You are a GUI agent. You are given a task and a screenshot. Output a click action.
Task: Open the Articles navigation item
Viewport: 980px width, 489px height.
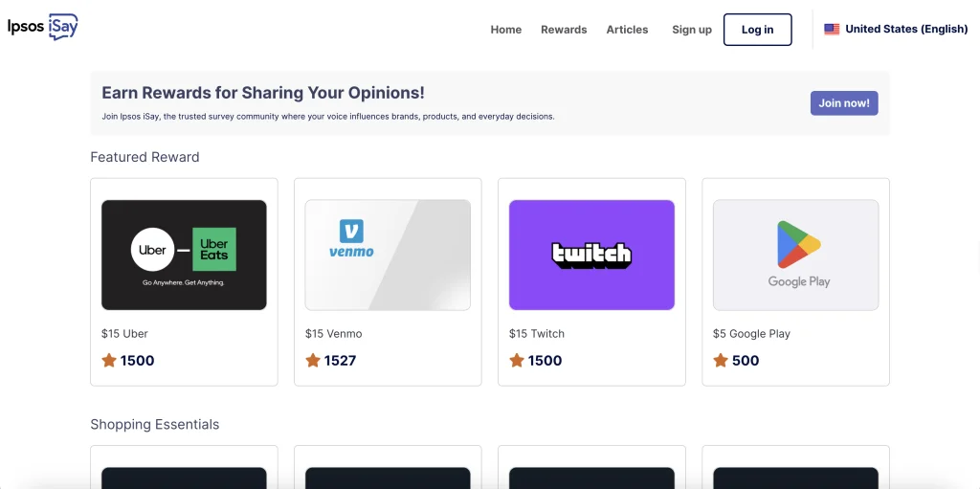(627, 30)
